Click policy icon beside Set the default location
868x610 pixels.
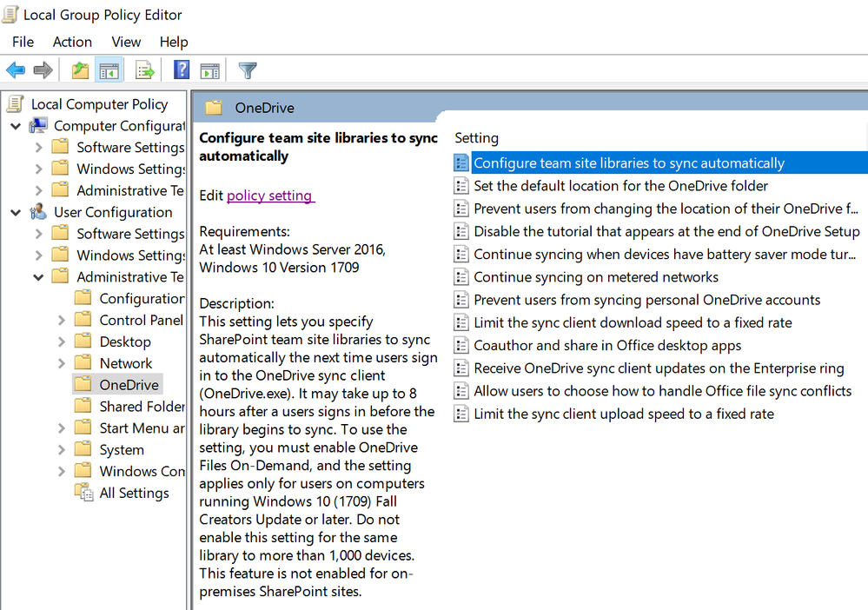pos(461,186)
